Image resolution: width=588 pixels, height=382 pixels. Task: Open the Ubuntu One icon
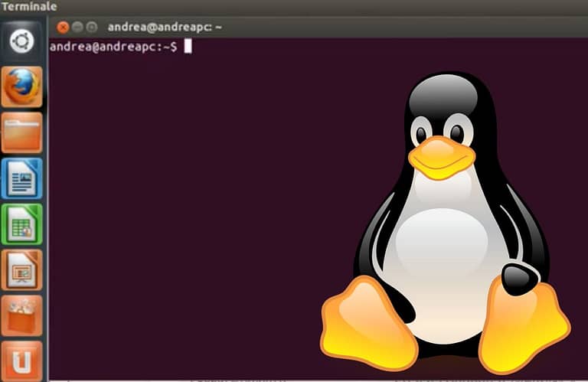click(x=21, y=361)
